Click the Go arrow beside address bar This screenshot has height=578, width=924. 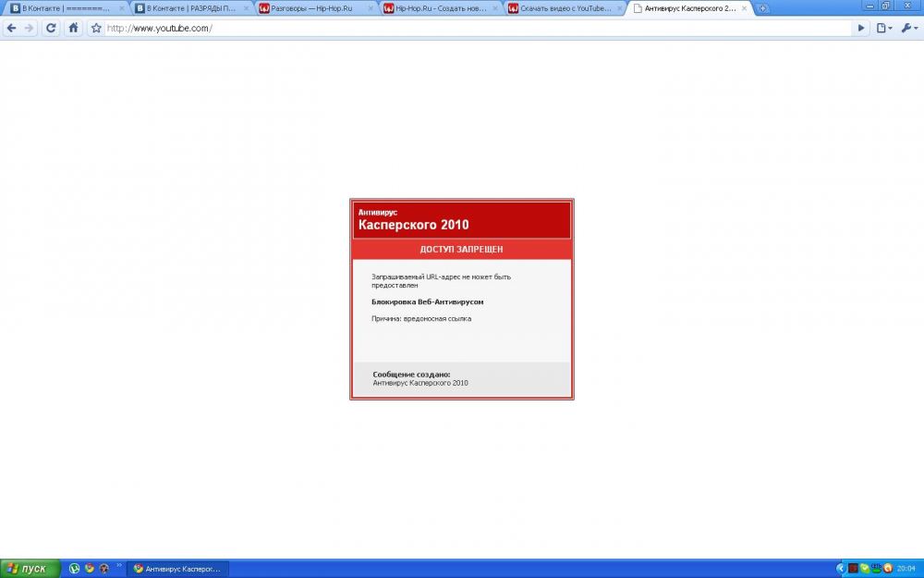[x=861, y=28]
